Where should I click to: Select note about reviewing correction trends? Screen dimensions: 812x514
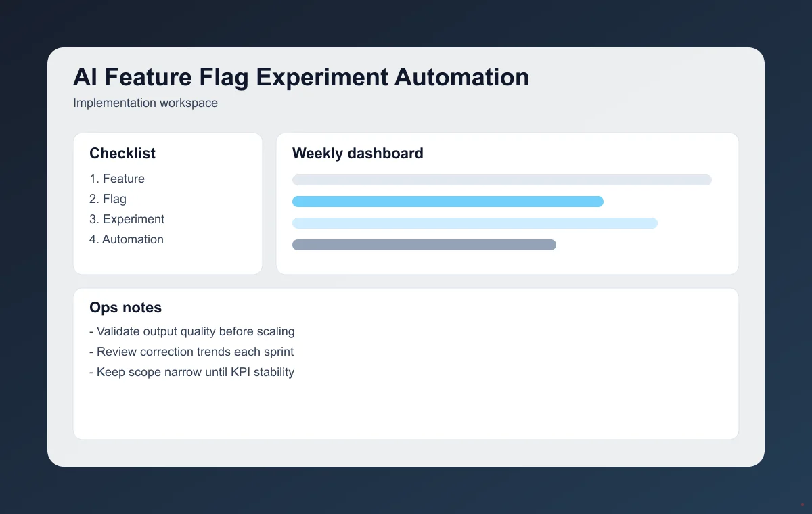(191, 352)
